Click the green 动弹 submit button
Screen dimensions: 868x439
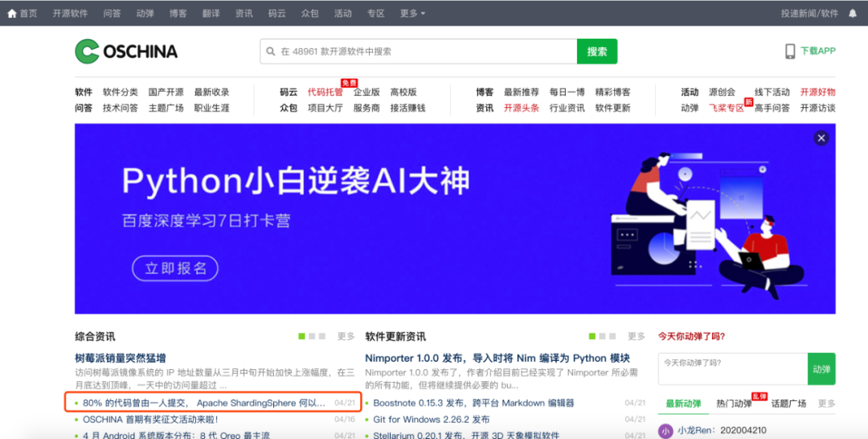point(821,369)
